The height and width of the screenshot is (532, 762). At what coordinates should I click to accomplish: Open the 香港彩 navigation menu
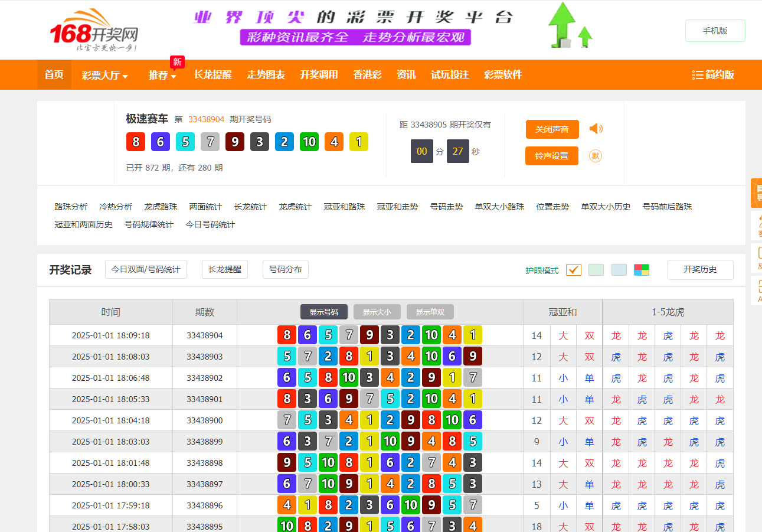pos(367,74)
